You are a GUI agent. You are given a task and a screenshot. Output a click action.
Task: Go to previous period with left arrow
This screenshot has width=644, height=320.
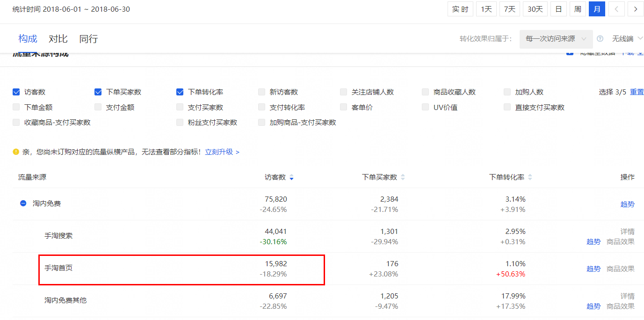click(x=616, y=8)
